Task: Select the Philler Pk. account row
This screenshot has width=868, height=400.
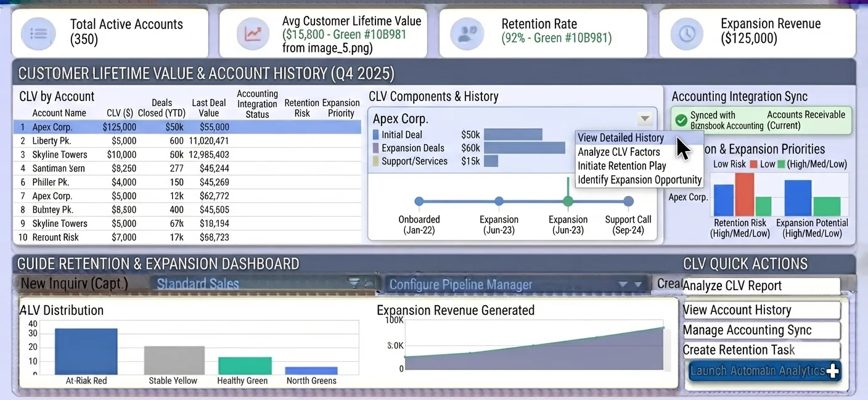Action: click(x=187, y=182)
